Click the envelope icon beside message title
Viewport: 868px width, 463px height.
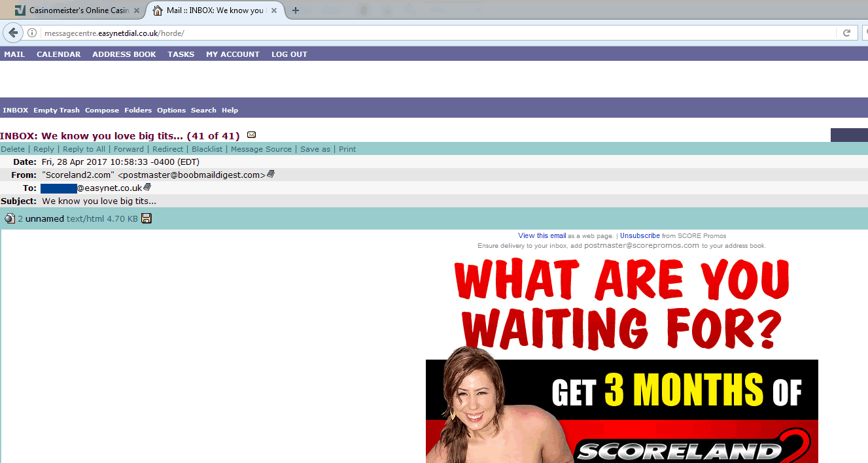(x=252, y=135)
